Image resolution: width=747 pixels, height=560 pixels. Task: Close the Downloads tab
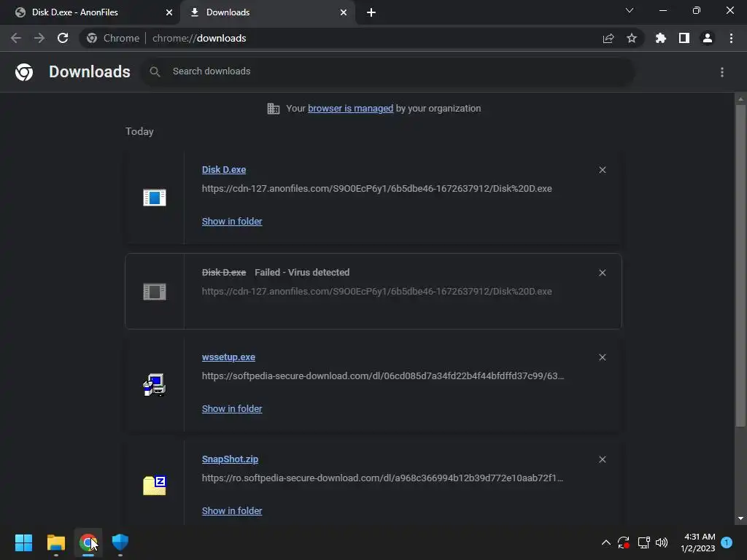[344, 12]
